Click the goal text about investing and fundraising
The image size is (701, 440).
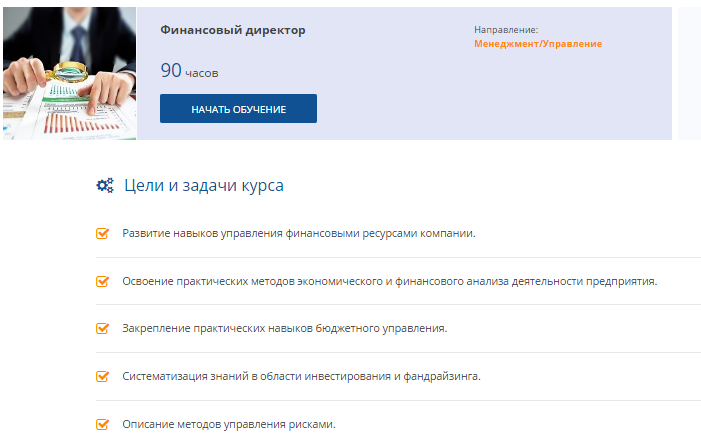301,376
